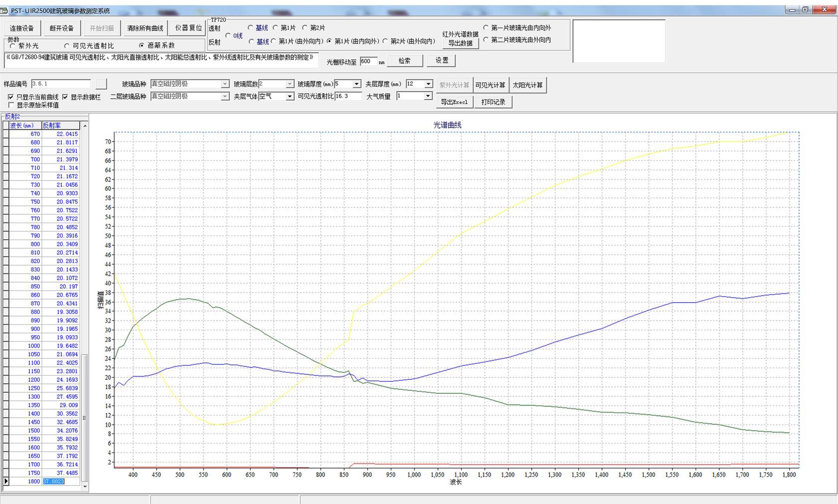
Task: Choose 第二片玻璃光由外向内 radio option
Action: tap(486, 40)
